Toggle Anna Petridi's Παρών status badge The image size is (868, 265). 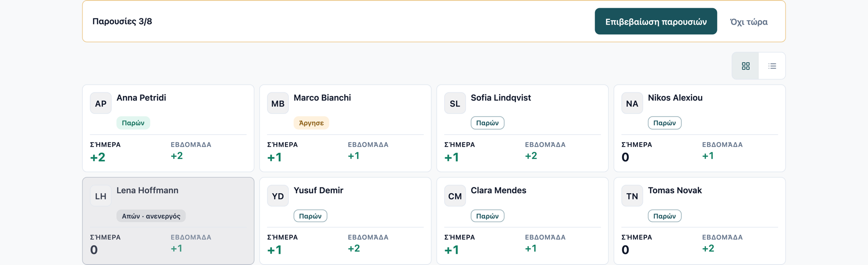(x=133, y=123)
